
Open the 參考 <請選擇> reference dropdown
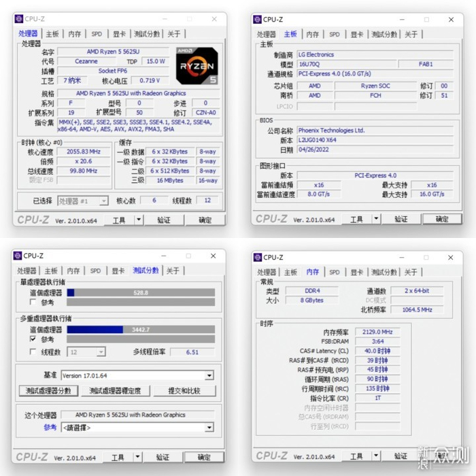[209, 428]
